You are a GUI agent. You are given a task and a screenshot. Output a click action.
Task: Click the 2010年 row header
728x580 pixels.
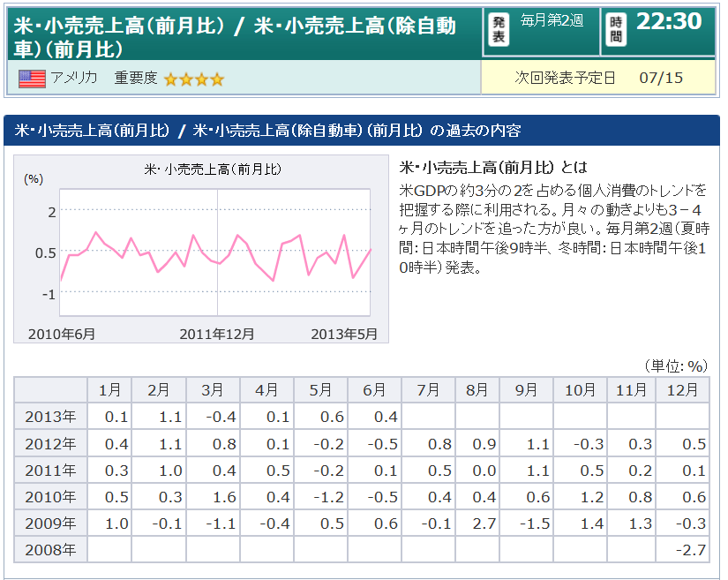50,496
